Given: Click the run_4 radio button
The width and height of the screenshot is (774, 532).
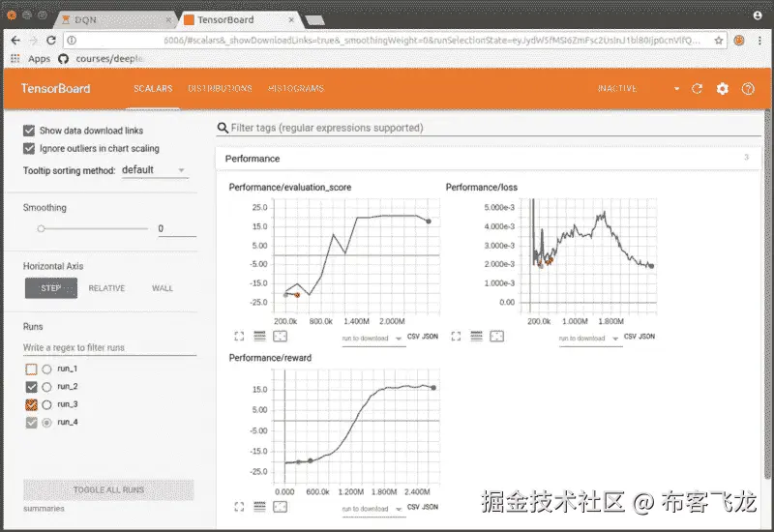Looking at the screenshot, I should click(x=46, y=423).
